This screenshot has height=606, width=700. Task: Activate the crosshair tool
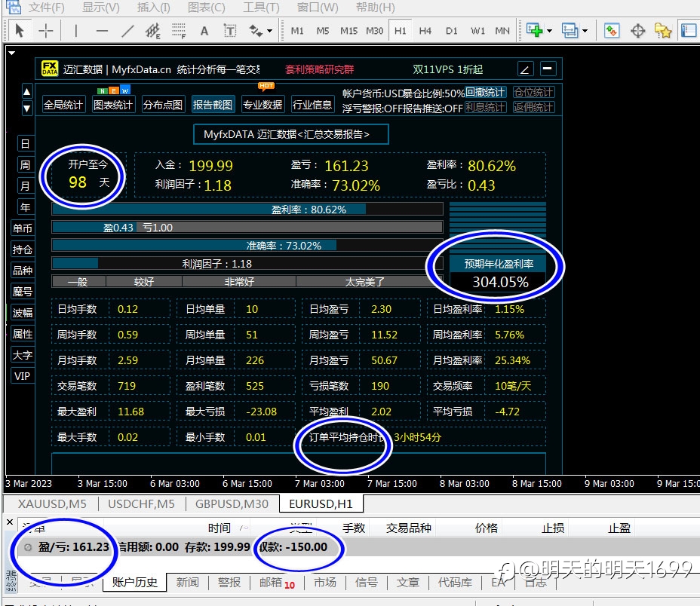pyautogui.click(x=45, y=31)
